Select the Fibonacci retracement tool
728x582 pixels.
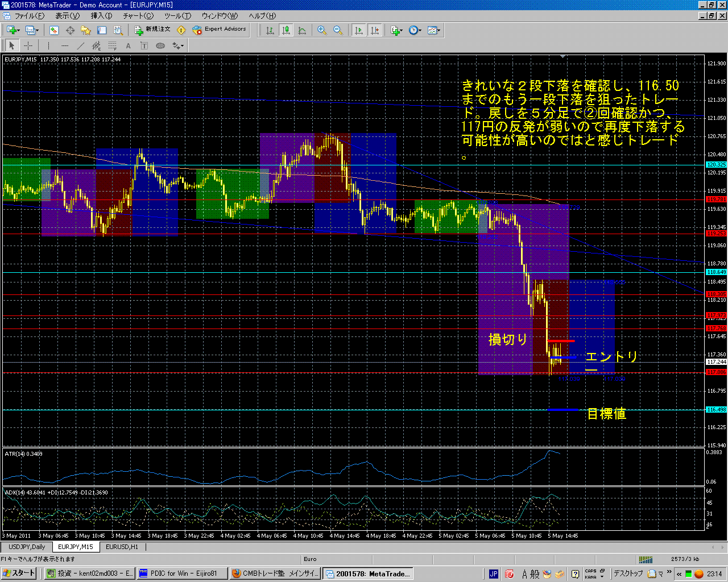point(113,46)
